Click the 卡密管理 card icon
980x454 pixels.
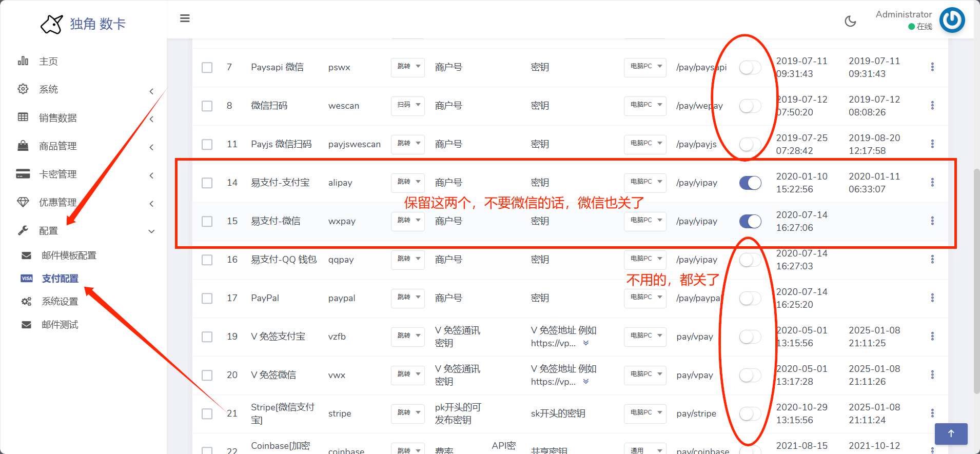point(23,174)
